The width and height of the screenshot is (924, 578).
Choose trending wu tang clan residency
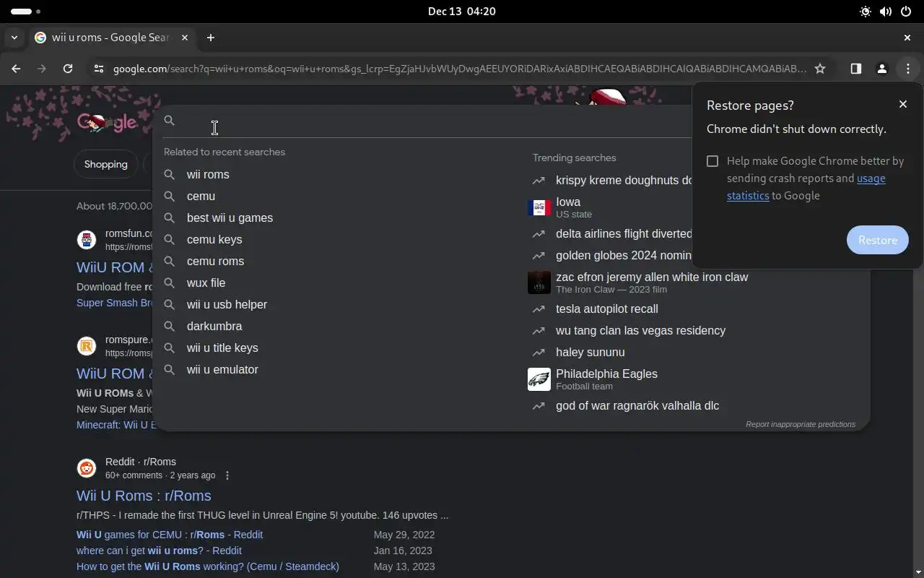640,330
